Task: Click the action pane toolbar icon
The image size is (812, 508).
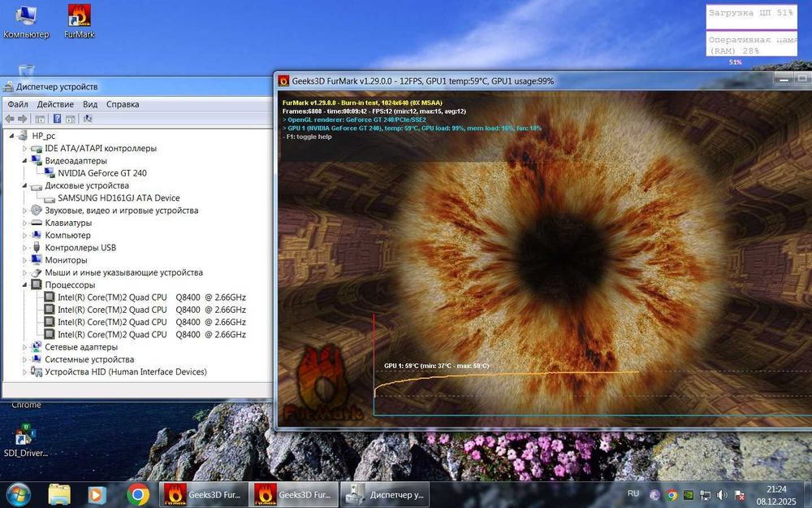Action: (x=71, y=119)
